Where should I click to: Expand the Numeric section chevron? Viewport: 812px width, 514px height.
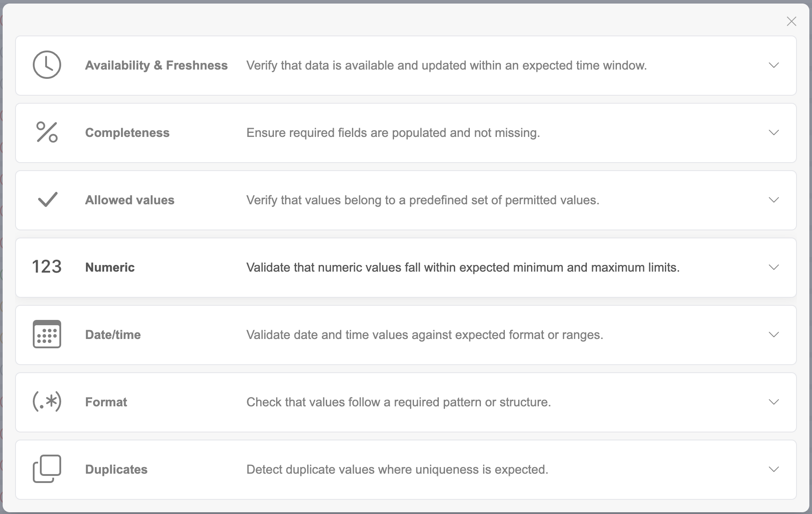click(x=773, y=268)
